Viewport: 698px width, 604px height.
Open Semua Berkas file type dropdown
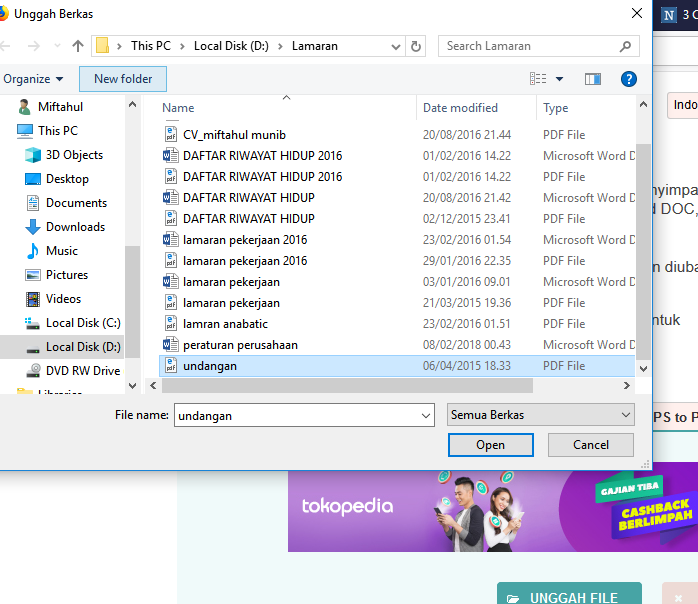click(x=540, y=415)
